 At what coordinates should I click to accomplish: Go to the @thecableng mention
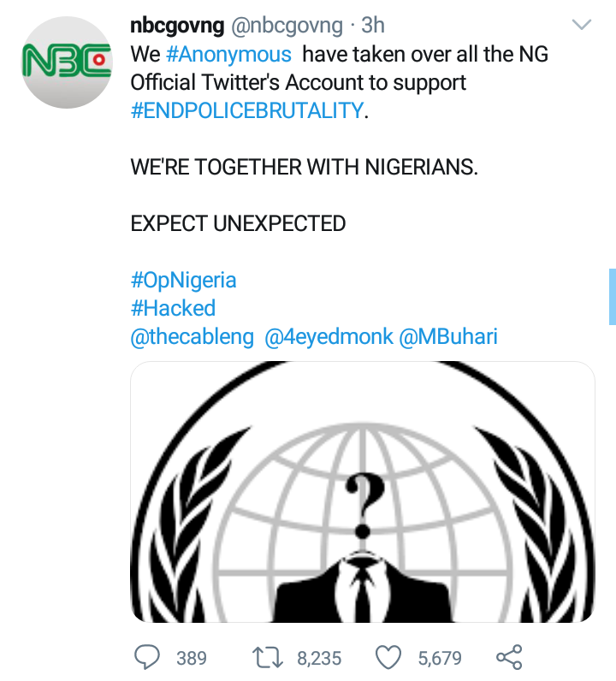coord(192,337)
